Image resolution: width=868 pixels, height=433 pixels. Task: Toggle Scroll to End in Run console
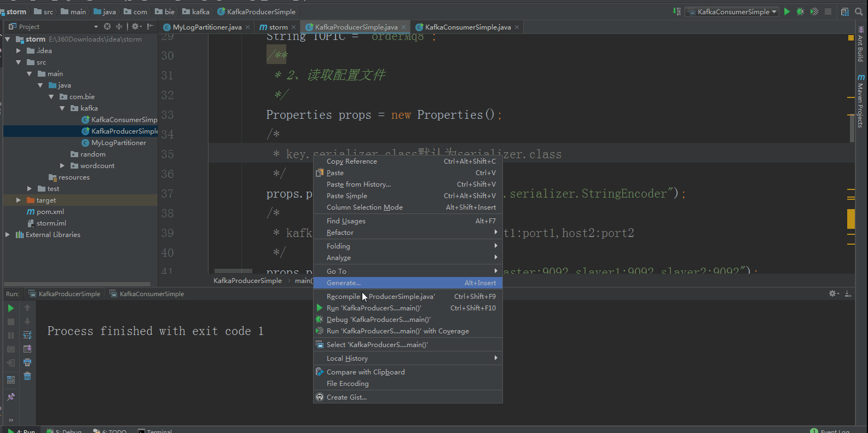(x=27, y=349)
